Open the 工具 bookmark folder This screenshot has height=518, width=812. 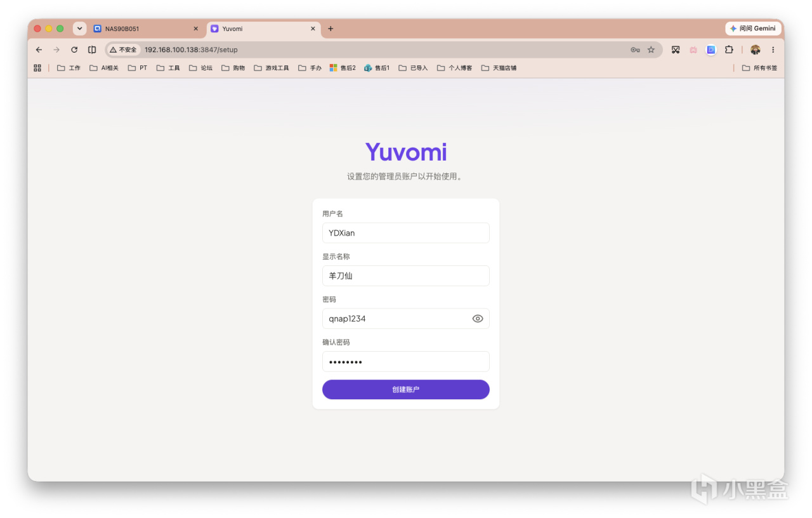168,68
